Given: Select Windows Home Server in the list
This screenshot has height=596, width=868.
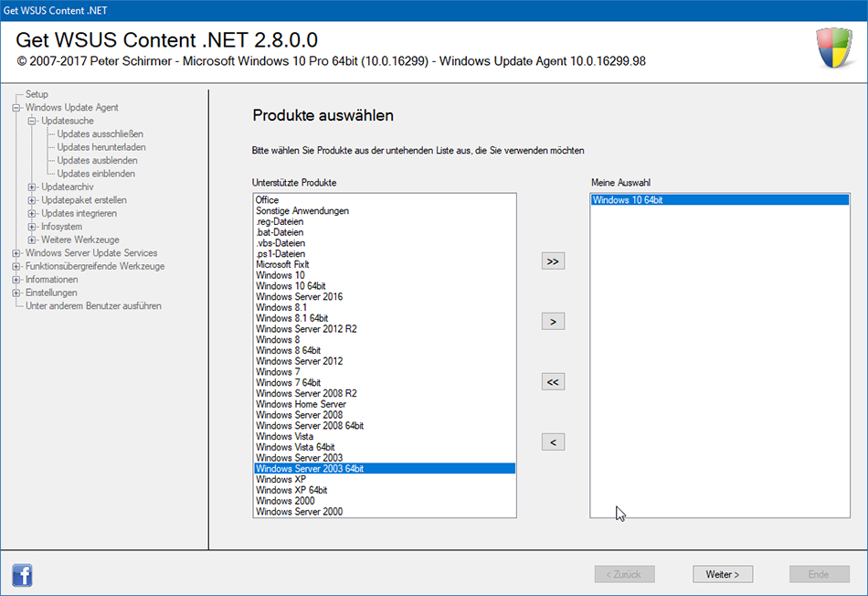Looking at the screenshot, I should (x=385, y=404).
